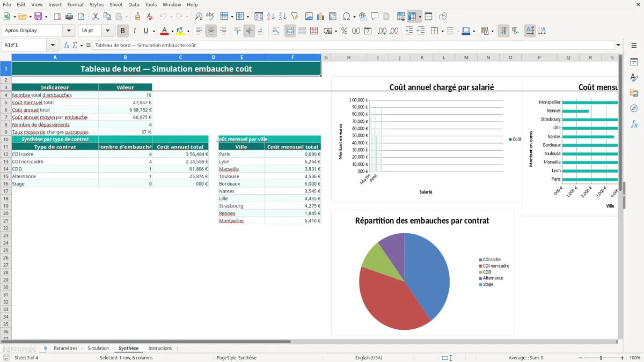The height and width of the screenshot is (362, 644).
Task: Click in the formula input line
Action: (x=353, y=45)
